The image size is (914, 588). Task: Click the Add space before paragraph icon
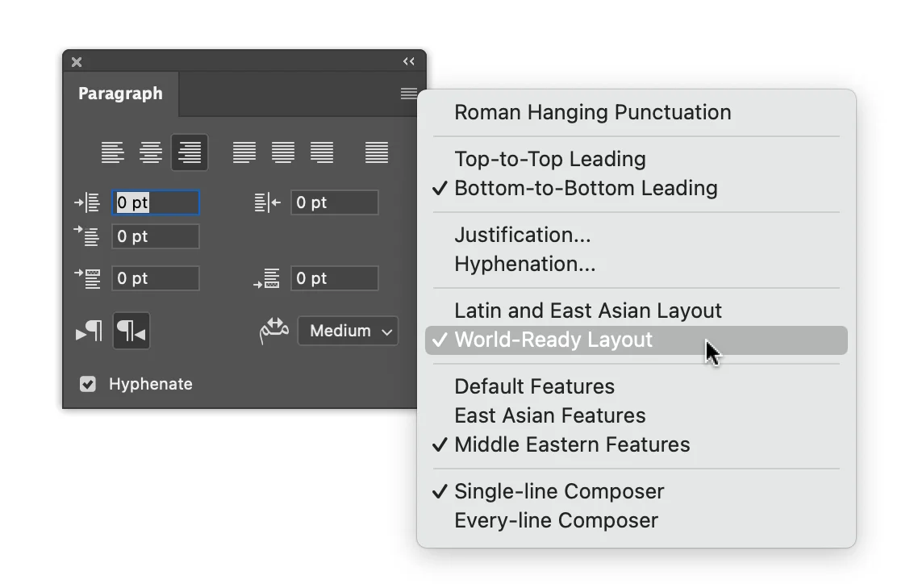pyautogui.click(x=87, y=278)
